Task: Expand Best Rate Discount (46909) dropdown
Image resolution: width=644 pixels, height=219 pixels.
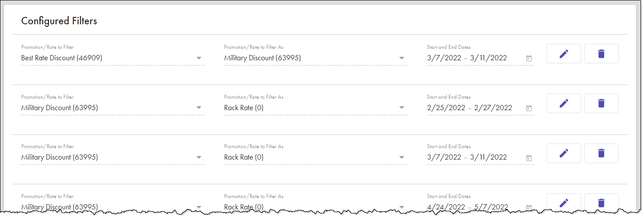Action: 199,58
